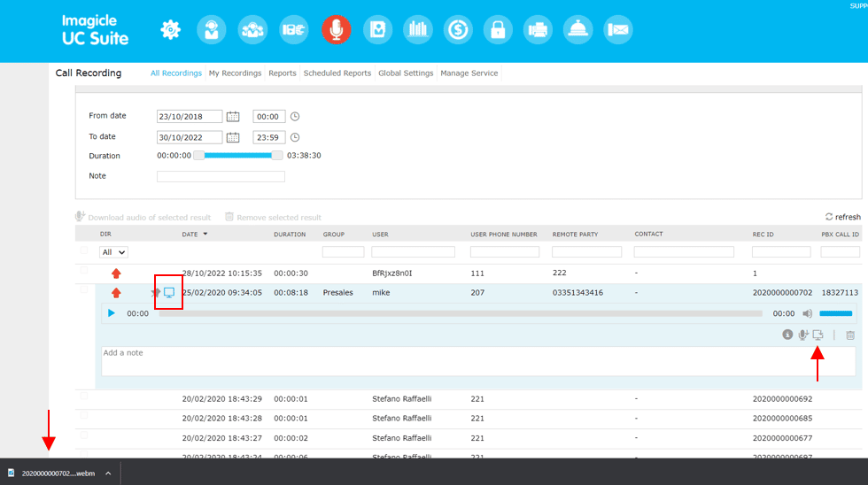Open the From date calendar picker
Screen dimensions: 868x485
tap(233, 117)
